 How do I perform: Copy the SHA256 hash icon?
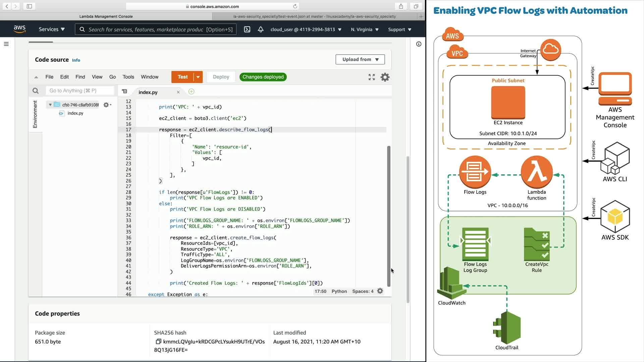158,342
